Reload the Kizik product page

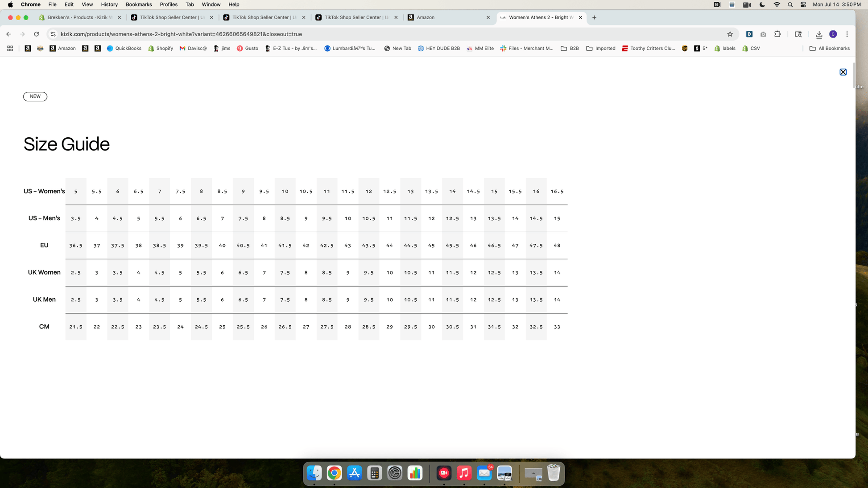[37, 34]
